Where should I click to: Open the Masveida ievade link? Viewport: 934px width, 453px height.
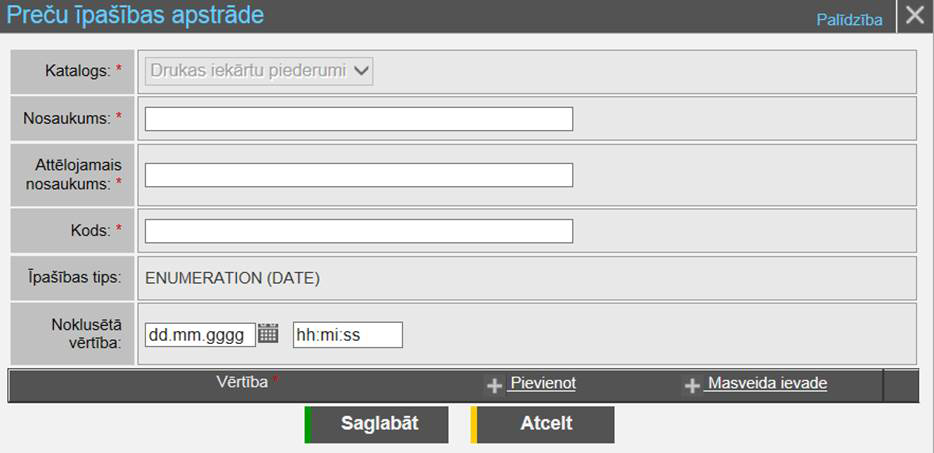pyautogui.click(x=766, y=383)
